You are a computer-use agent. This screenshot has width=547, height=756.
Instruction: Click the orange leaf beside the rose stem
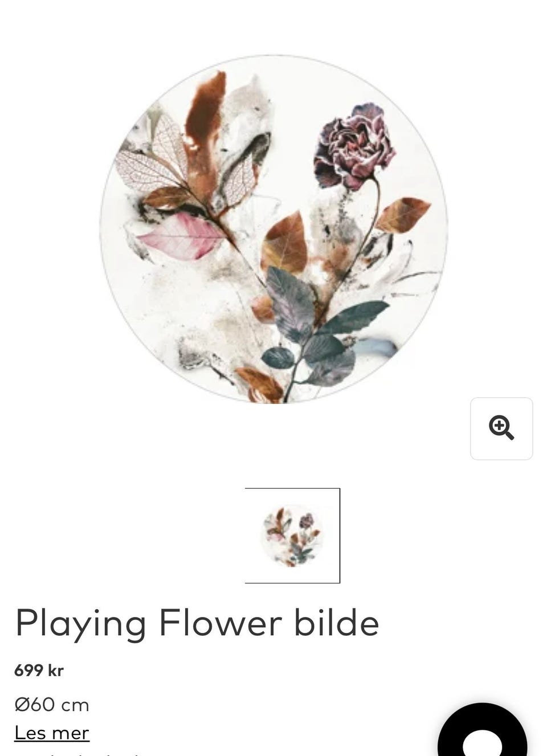click(402, 214)
